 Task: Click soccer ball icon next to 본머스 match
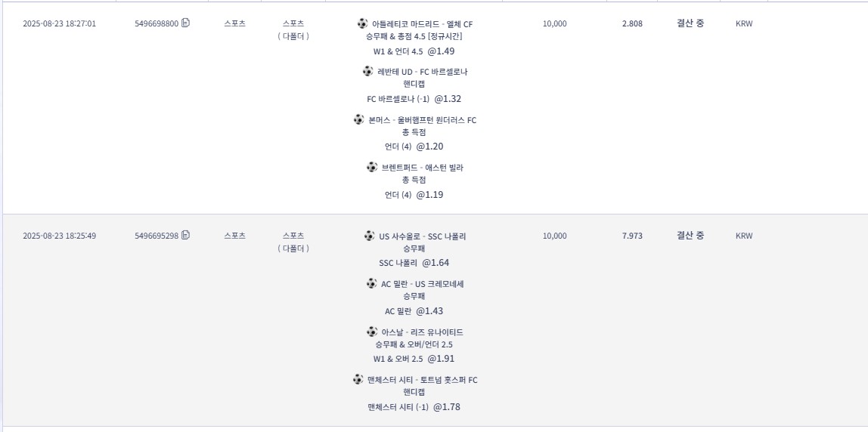coord(359,119)
